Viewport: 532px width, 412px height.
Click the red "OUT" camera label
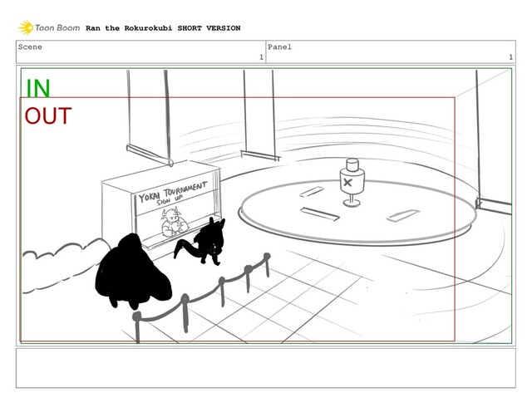coord(48,115)
